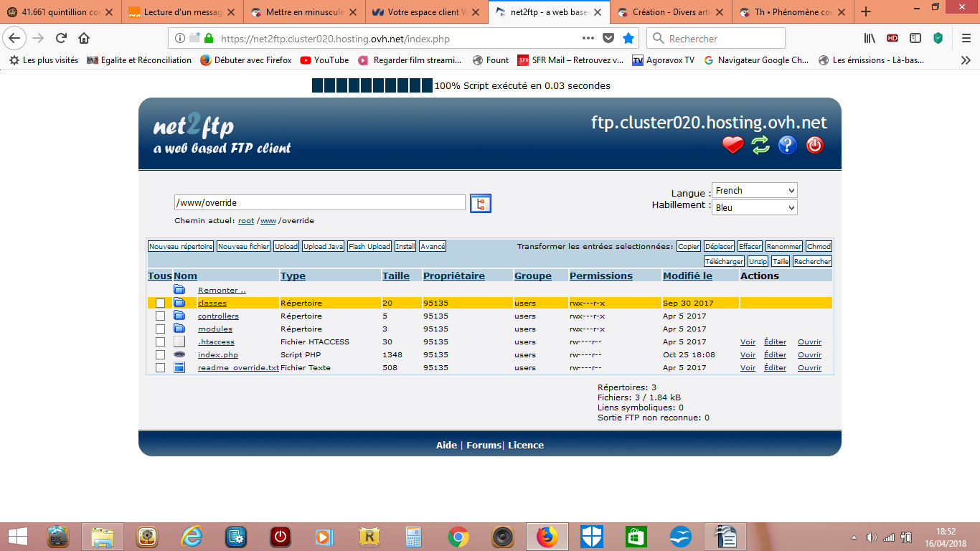Image resolution: width=980 pixels, height=551 pixels.
Task: Open File Explorer from the taskbar
Action: coord(103,537)
